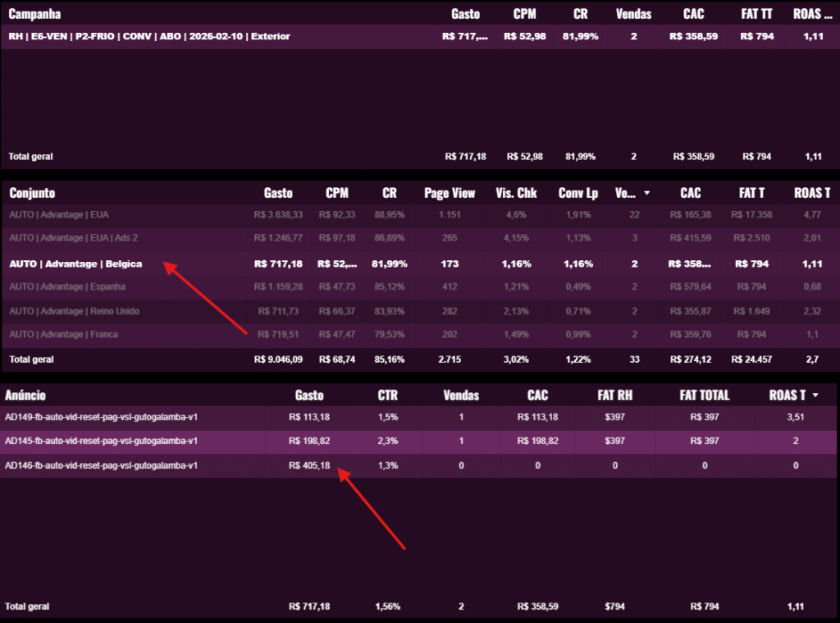Screen dimensions: 840x623
Task: Select the AUTO | Advantage | EUA | Ads 2 row
Action: (x=73, y=238)
